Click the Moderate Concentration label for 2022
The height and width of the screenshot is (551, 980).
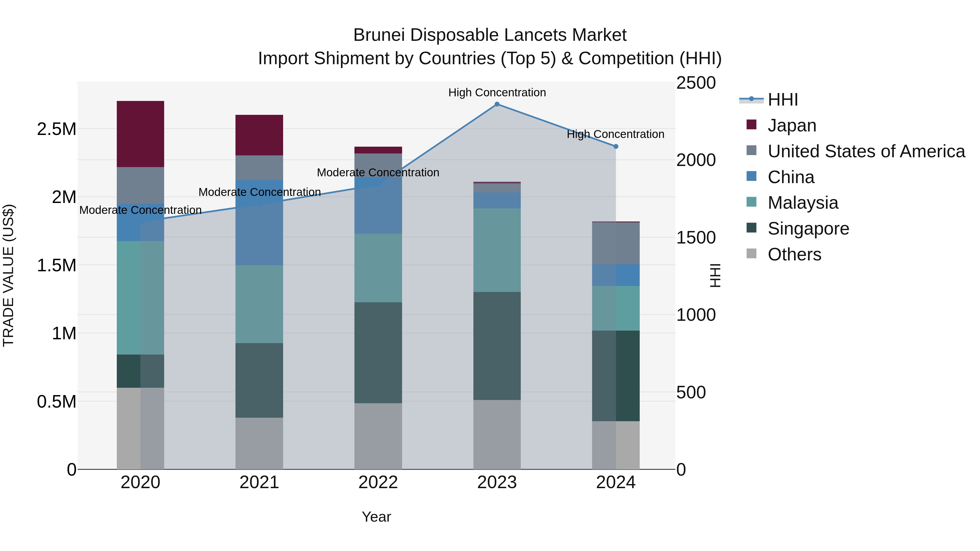tap(378, 173)
